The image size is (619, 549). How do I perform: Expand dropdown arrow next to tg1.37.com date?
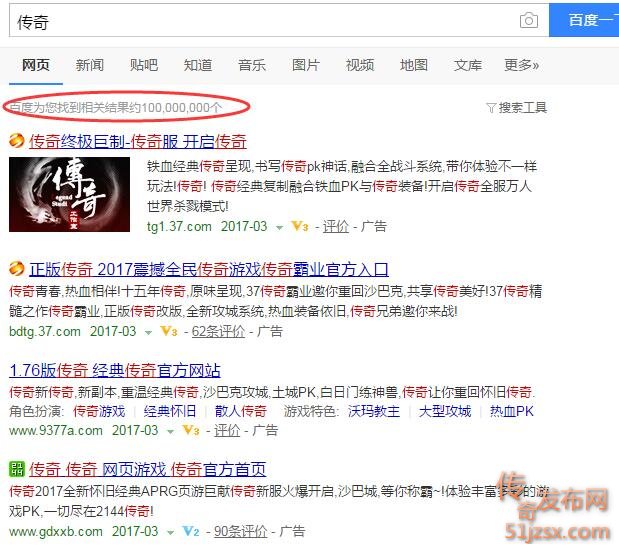pos(279,228)
